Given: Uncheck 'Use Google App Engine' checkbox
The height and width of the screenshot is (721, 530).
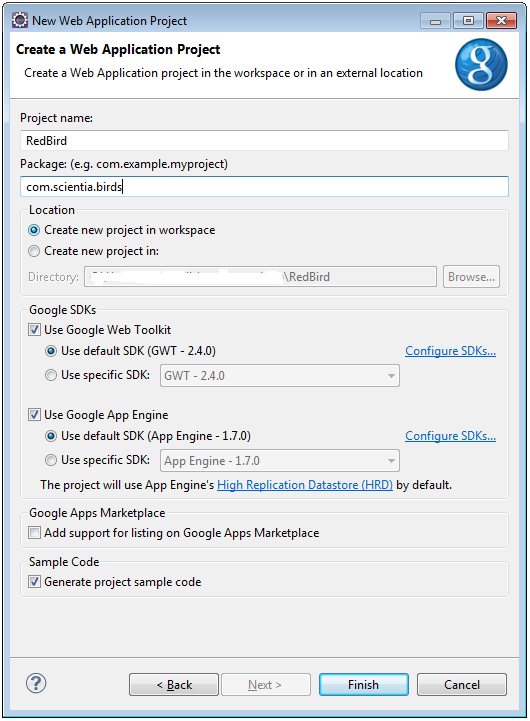Looking at the screenshot, I should coord(34,415).
